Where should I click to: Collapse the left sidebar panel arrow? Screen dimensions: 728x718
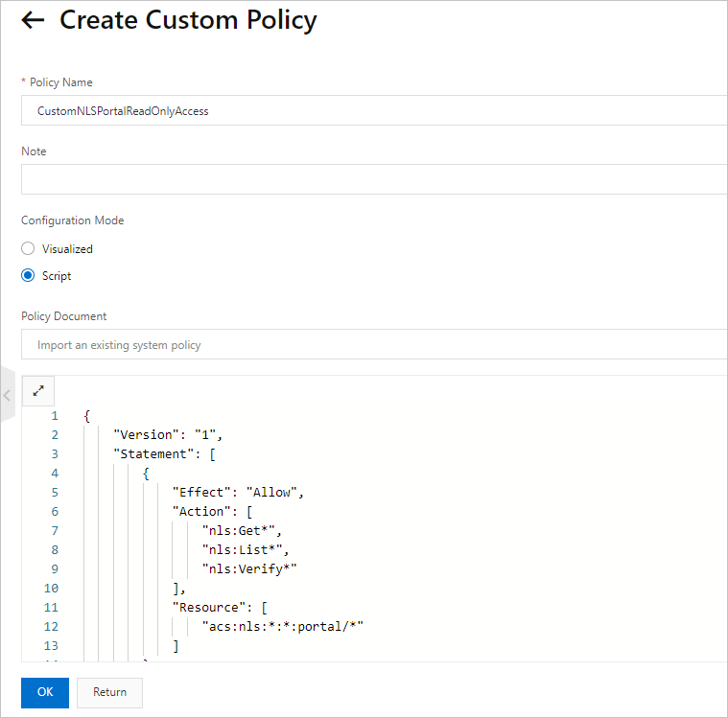point(7,396)
